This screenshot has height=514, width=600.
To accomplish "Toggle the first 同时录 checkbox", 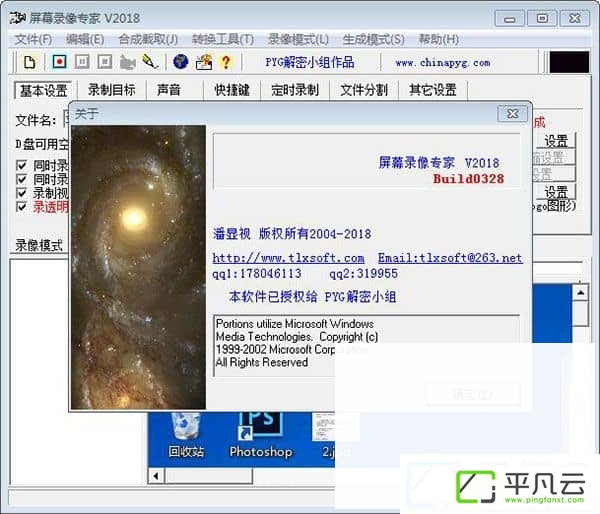I will [x=21, y=165].
